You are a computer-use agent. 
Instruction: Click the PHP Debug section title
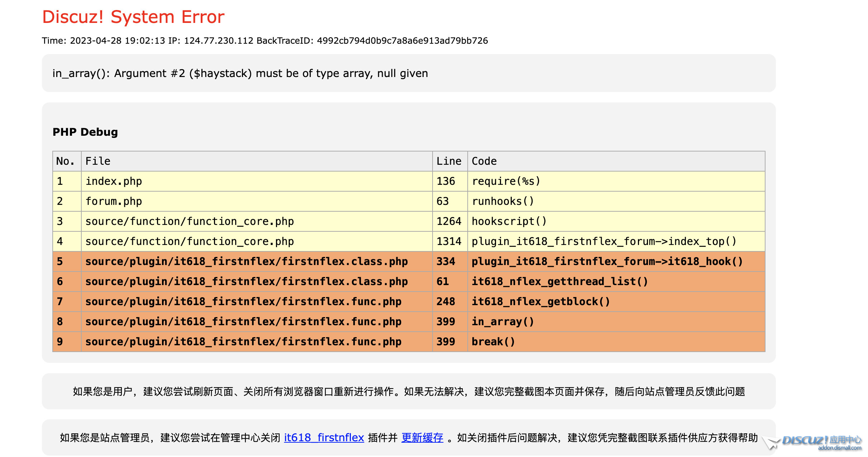[85, 132]
